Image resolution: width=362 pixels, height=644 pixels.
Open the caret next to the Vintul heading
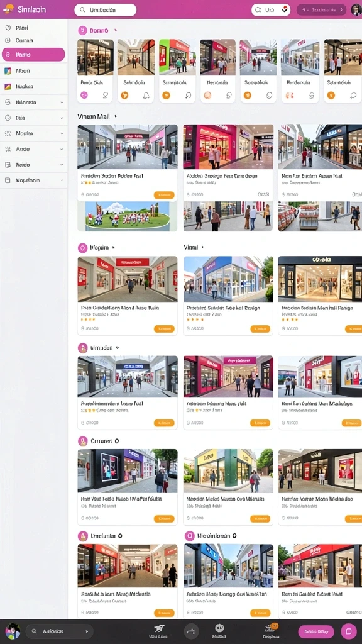[202, 247]
